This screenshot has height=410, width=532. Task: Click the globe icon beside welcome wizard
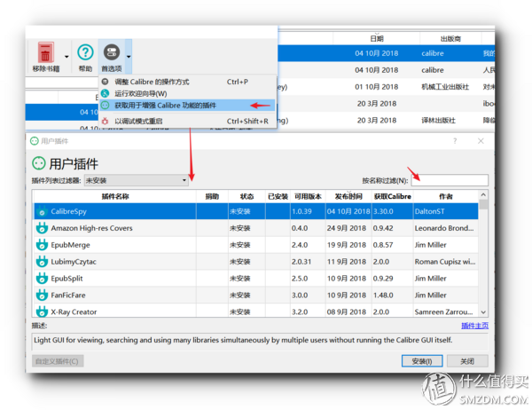point(106,93)
